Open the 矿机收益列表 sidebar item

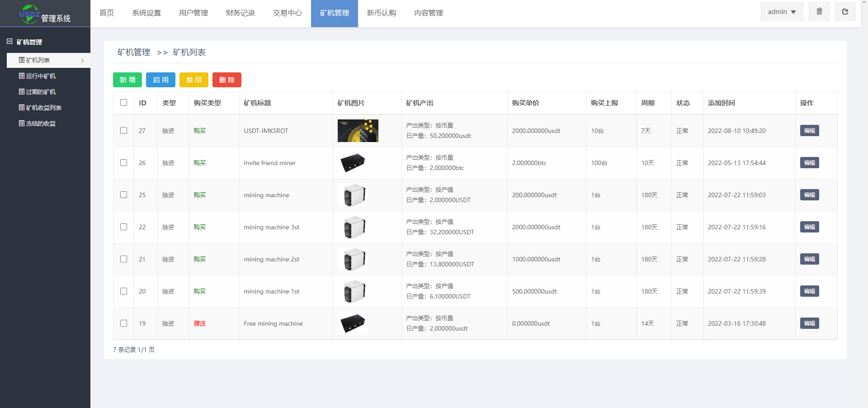pyautogui.click(x=43, y=108)
